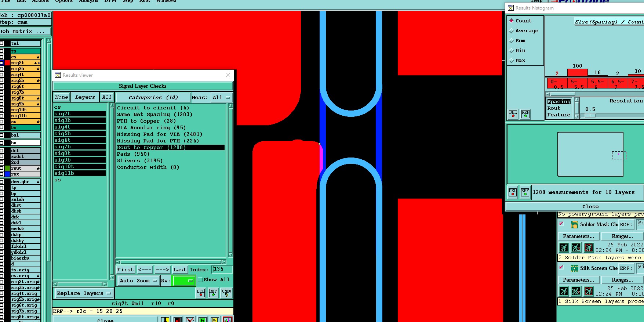Click Solder Mask Check icon

pos(574,224)
